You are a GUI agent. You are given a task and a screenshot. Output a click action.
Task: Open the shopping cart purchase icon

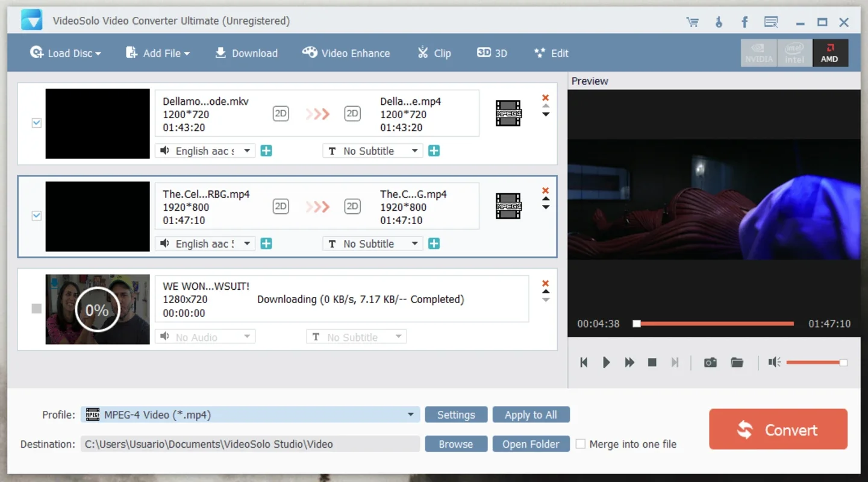pyautogui.click(x=693, y=22)
